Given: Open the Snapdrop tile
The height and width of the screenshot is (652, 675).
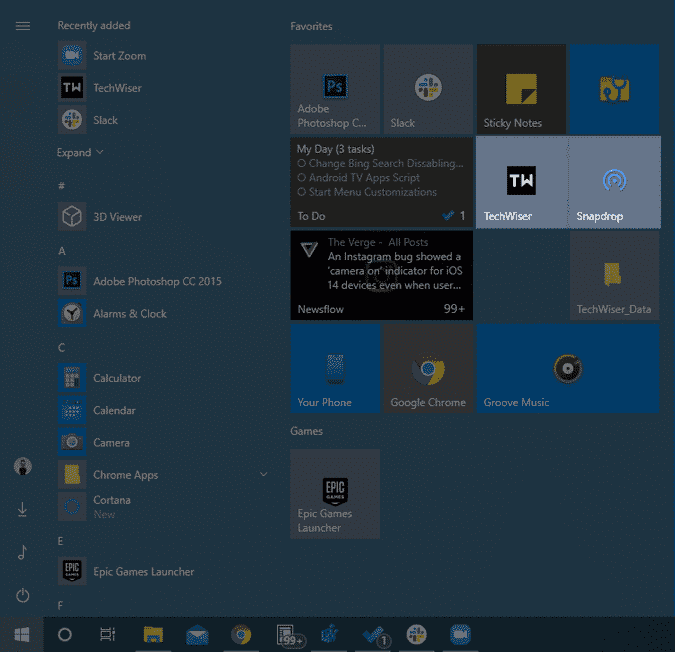Looking at the screenshot, I should pos(614,182).
